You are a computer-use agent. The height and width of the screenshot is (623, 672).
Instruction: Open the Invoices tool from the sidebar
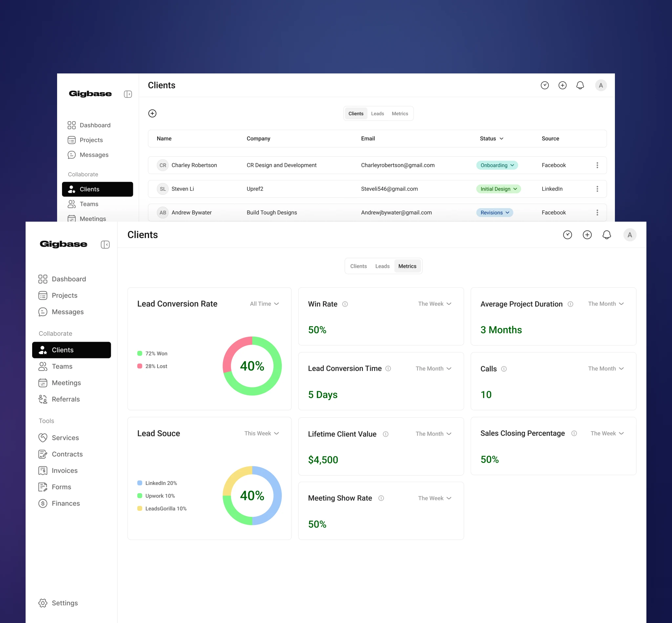[x=64, y=470]
